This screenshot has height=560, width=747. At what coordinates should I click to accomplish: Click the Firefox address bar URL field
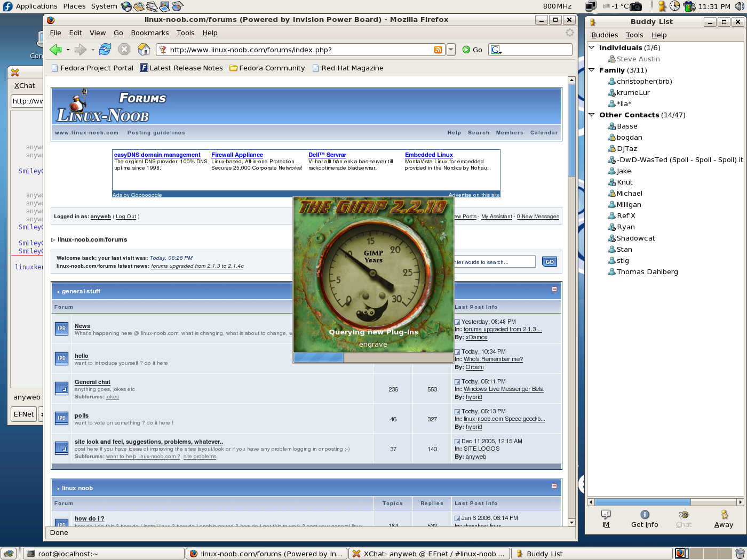[300, 50]
